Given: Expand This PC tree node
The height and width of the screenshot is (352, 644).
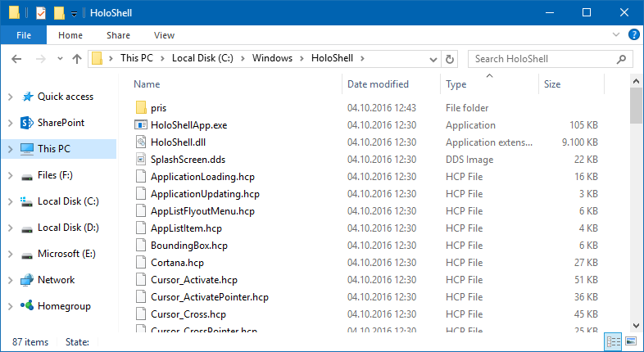Looking at the screenshot, I should coord(11,149).
